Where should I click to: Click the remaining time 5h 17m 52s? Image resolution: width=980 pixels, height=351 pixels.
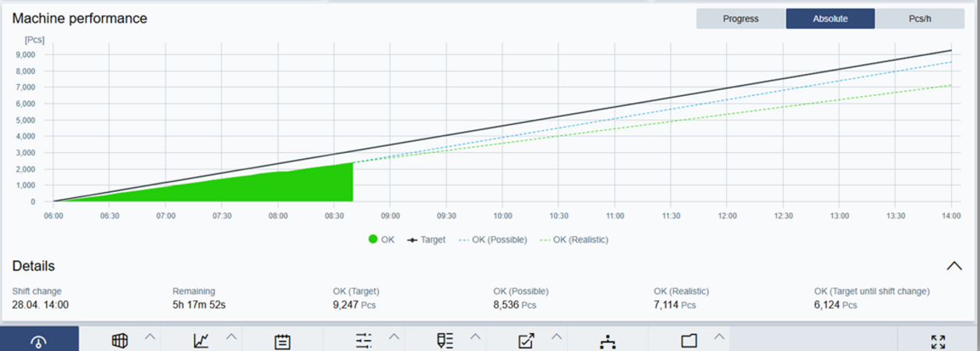pos(199,305)
